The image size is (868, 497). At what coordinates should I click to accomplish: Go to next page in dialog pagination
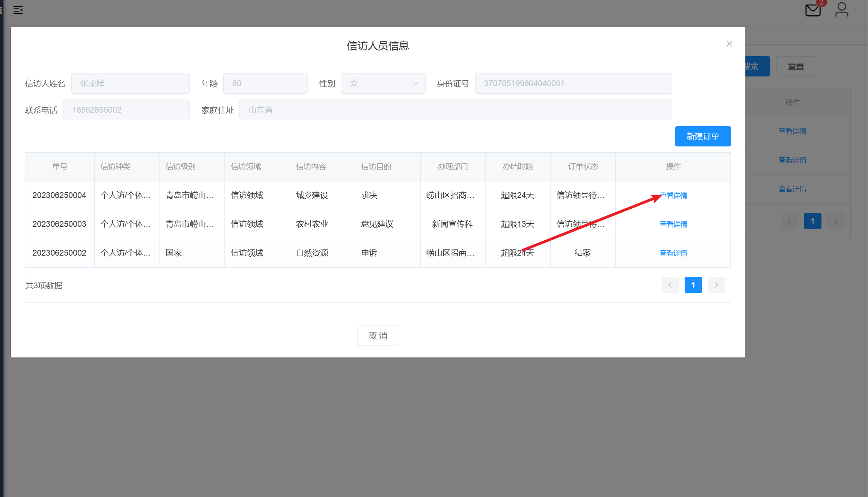tap(716, 285)
